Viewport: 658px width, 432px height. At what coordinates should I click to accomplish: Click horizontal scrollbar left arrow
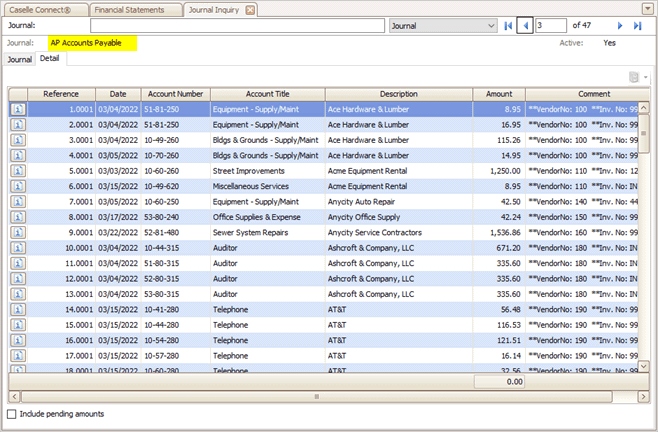tap(14, 396)
